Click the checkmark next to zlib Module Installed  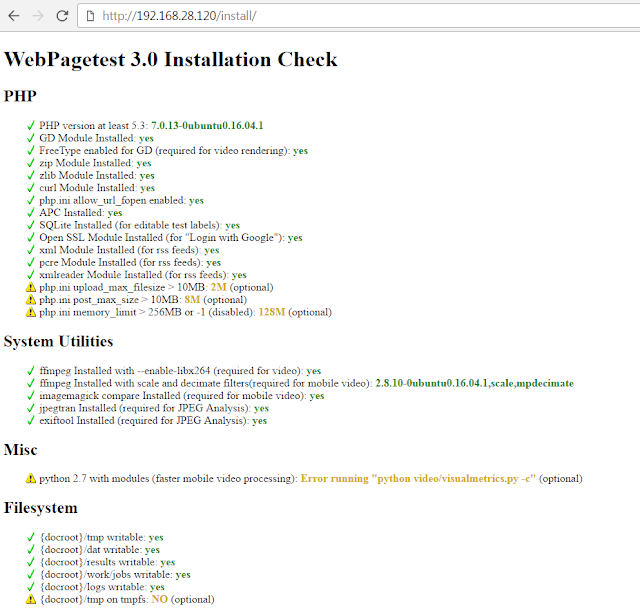pyautogui.click(x=31, y=175)
